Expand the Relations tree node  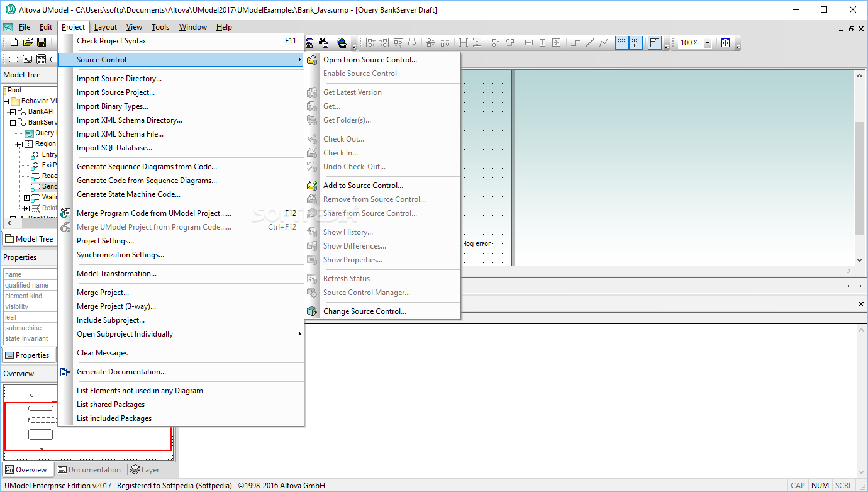pos(26,208)
